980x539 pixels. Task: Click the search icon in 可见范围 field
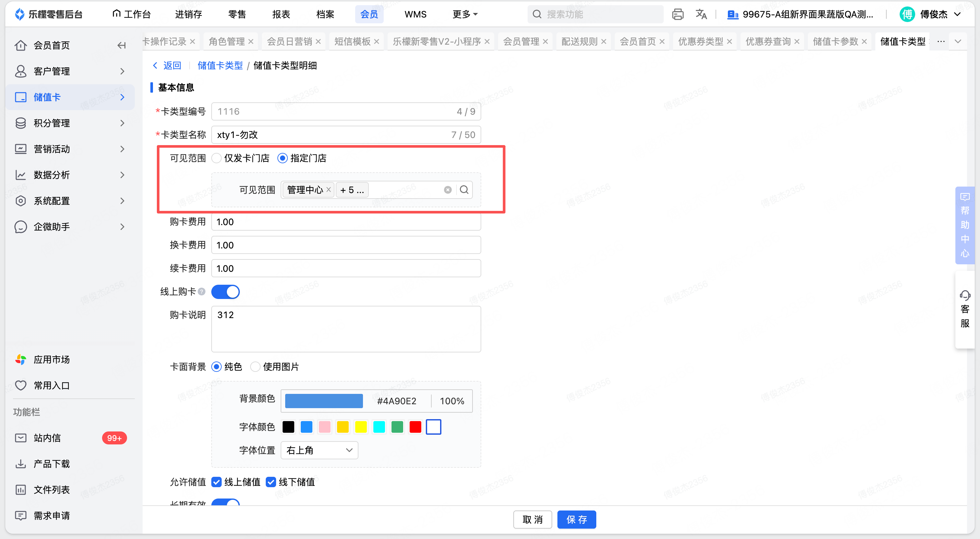464,190
